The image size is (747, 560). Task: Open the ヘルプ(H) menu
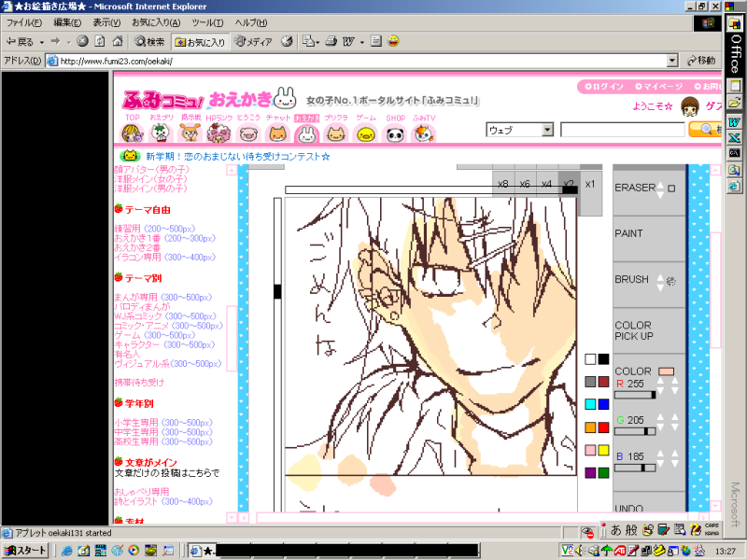[x=250, y=22]
